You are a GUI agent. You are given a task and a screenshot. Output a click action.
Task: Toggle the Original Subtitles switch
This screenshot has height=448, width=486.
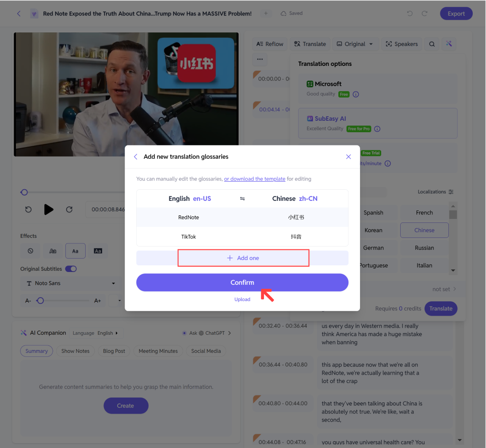pyautogui.click(x=71, y=269)
